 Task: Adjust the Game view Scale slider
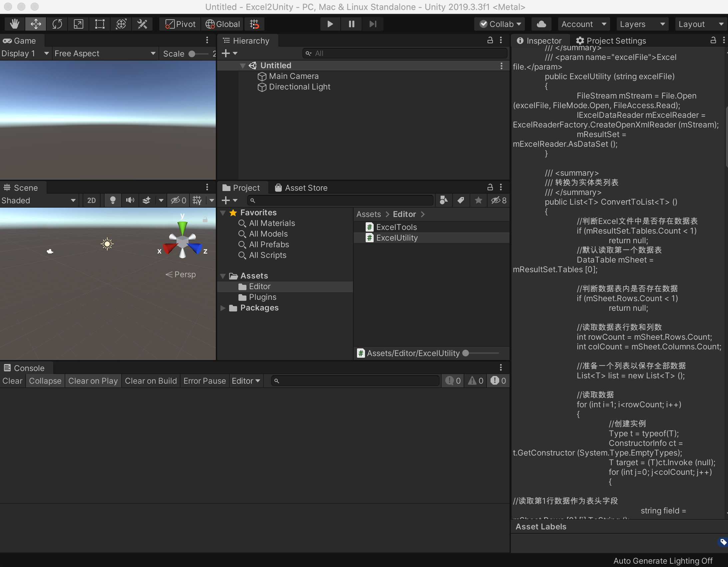[x=192, y=54]
